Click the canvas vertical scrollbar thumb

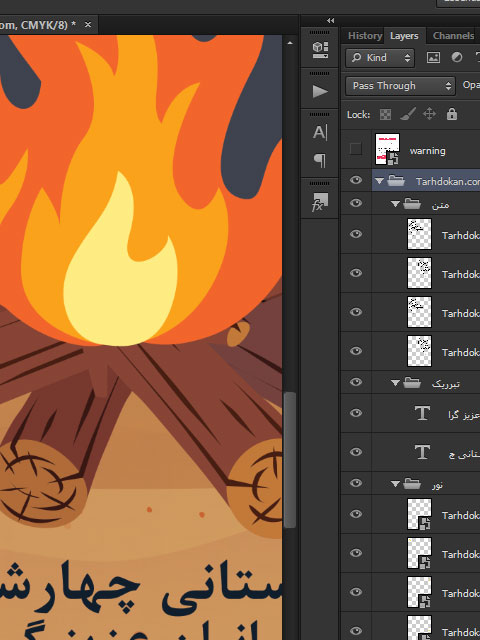[x=289, y=459]
